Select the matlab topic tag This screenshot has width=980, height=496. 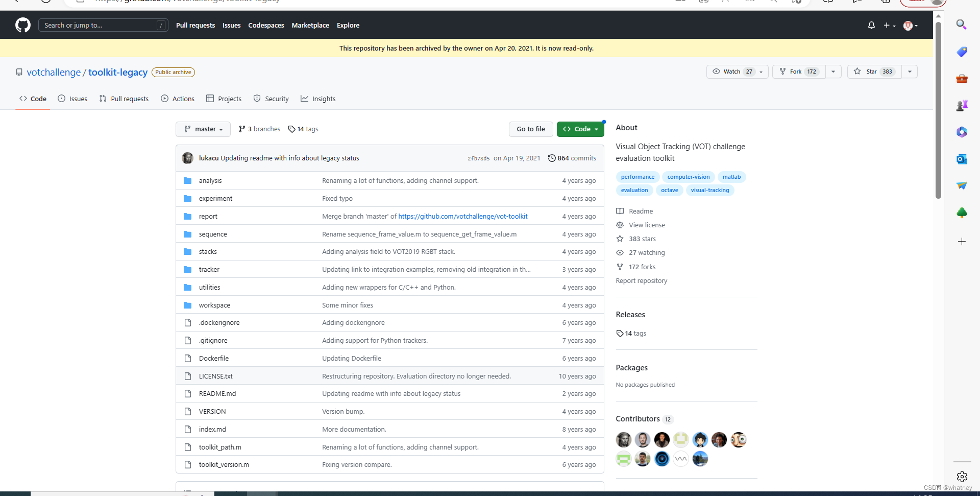(x=731, y=177)
